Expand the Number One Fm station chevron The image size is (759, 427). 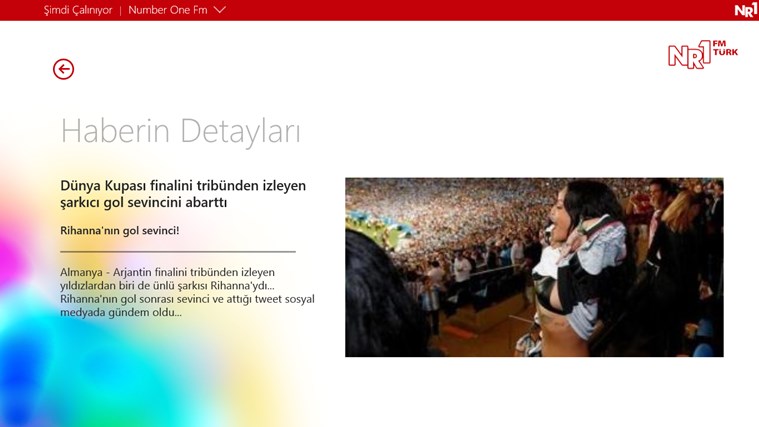tap(220, 10)
